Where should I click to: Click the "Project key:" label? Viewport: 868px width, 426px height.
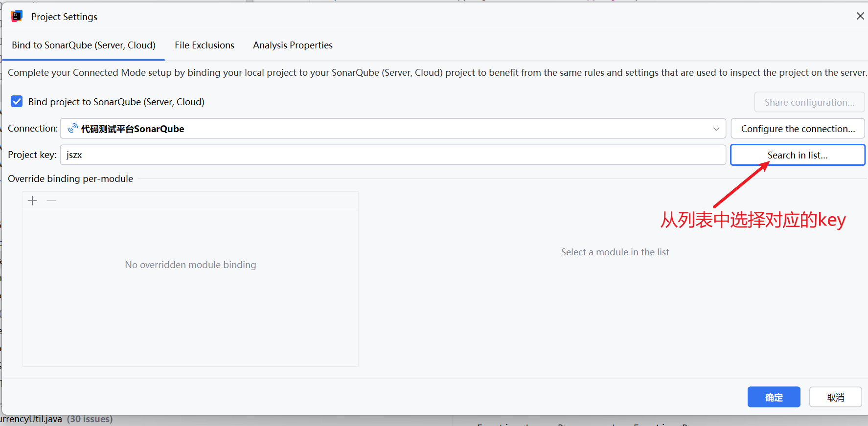[x=32, y=155]
